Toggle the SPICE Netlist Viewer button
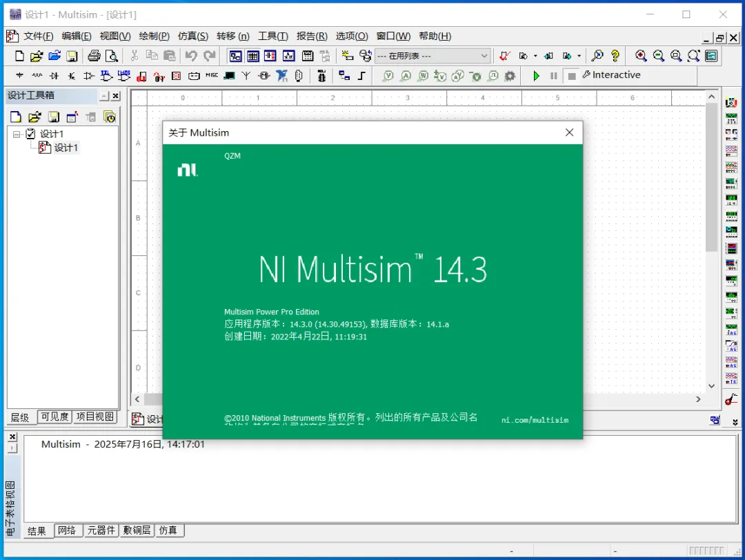 tap(270, 56)
